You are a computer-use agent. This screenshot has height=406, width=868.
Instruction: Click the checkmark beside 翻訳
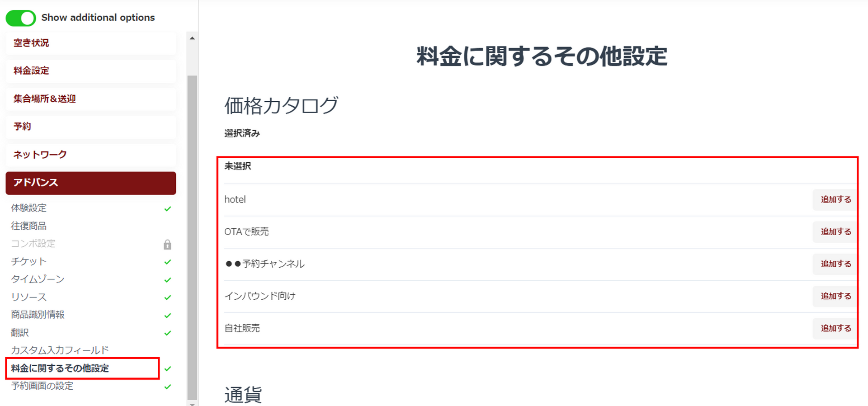(168, 333)
